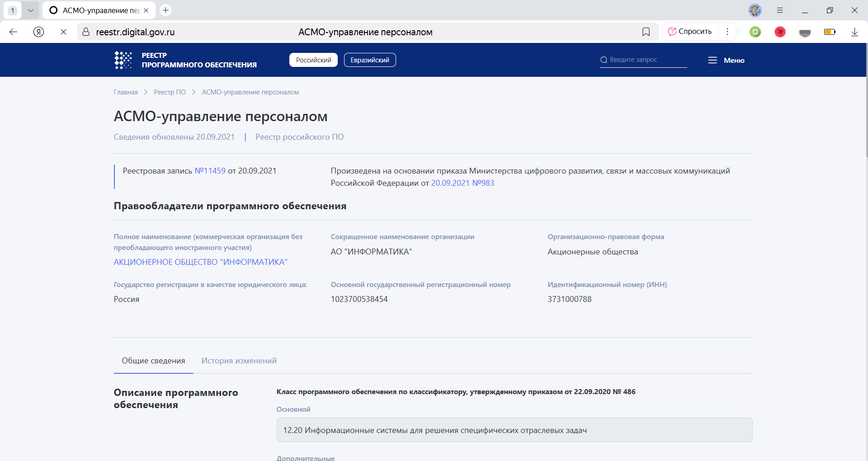Click the Введите запрос search field
The height and width of the screenshot is (461, 868).
coord(643,59)
